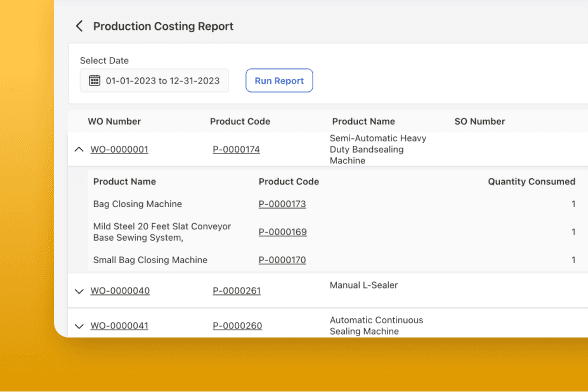The image size is (588, 392).
Task: Open work order WO-0000001 link
Action: click(119, 149)
